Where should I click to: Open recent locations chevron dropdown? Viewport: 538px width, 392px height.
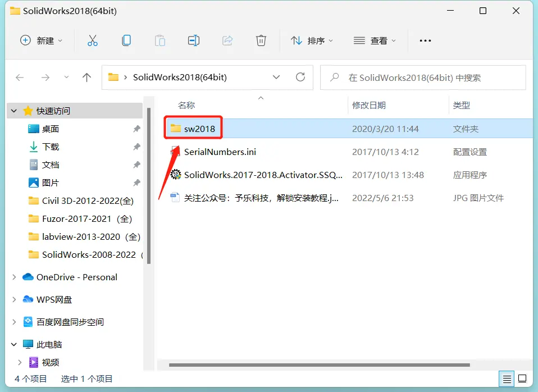66,78
